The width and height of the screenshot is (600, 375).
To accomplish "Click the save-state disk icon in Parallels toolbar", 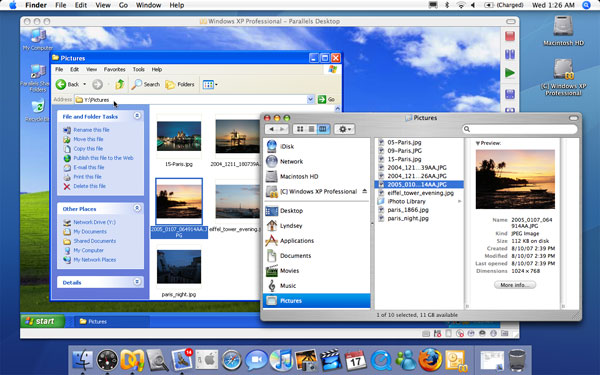I will 510,94.
